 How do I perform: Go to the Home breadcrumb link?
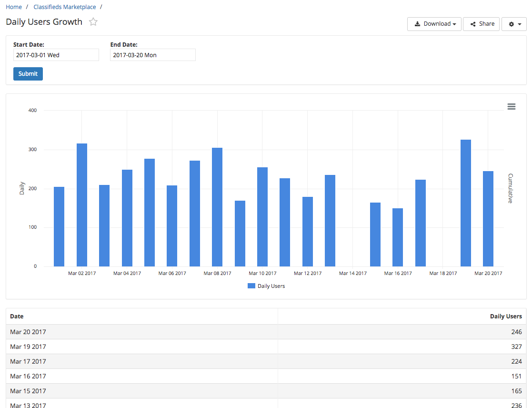click(14, 7)
